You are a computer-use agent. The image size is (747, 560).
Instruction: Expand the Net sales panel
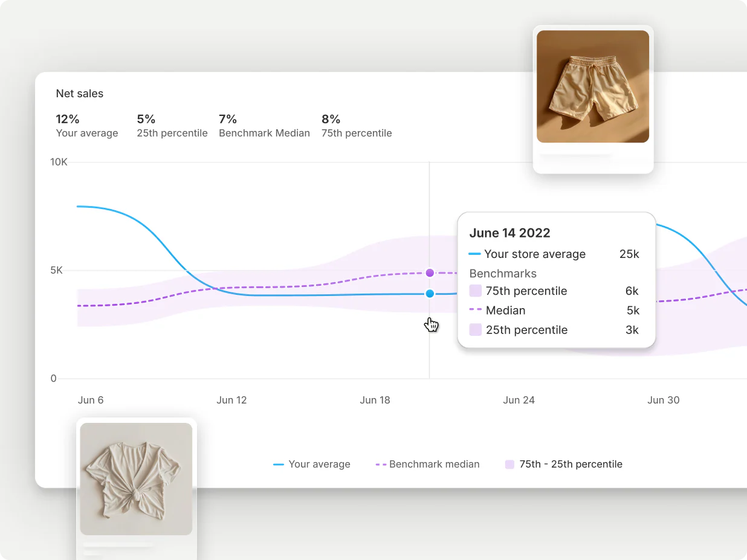pyautogui.click(x=80, y=94)
